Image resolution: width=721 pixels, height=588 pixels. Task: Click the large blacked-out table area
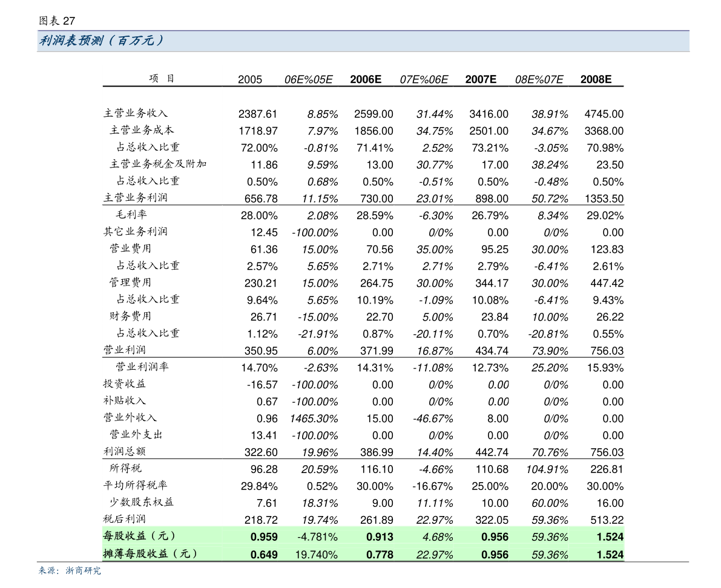tap(363, 290)
